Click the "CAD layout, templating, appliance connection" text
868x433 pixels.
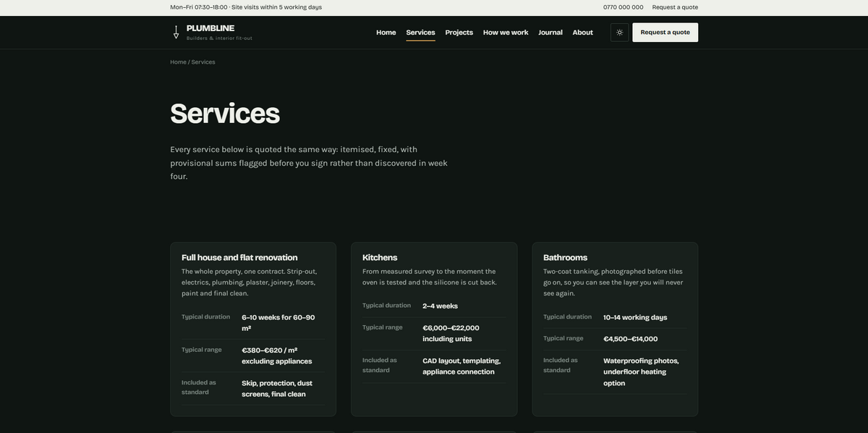[461, 366]
